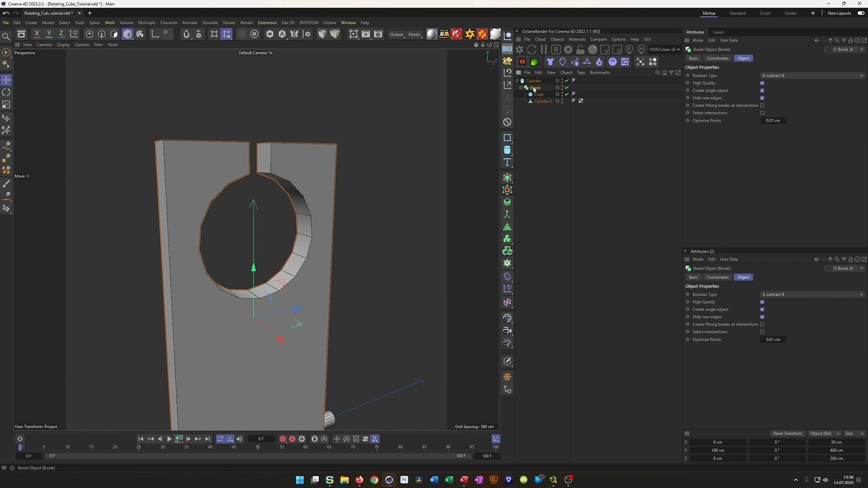Enable the magnet snap icon

[186, 34]
